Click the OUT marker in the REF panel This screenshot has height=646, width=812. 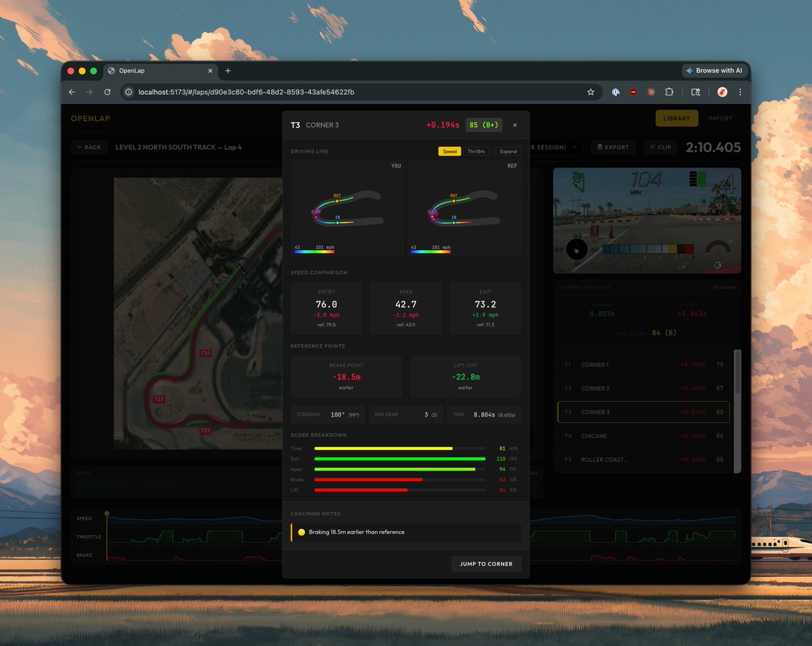tap(453, 200)
